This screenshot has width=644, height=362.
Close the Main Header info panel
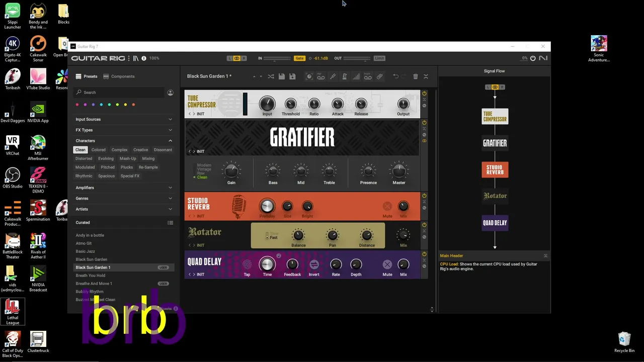click(x=545, y=256)
